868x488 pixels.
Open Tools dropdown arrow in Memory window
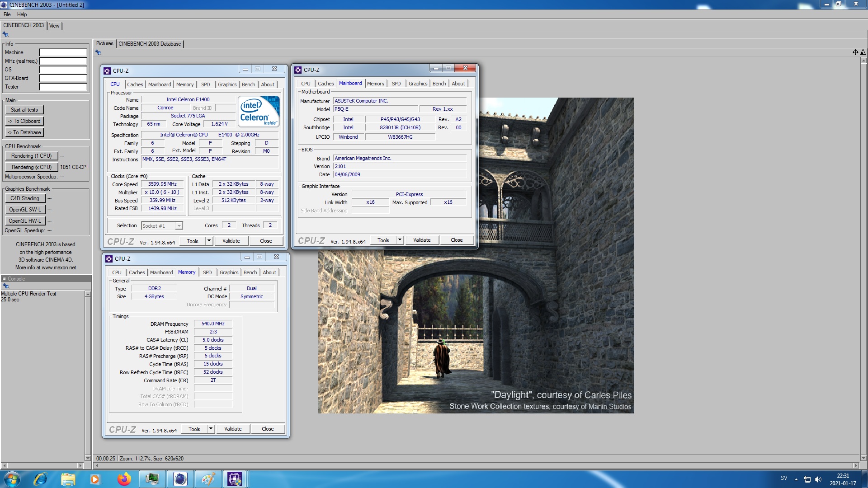(x=211, y=429)
